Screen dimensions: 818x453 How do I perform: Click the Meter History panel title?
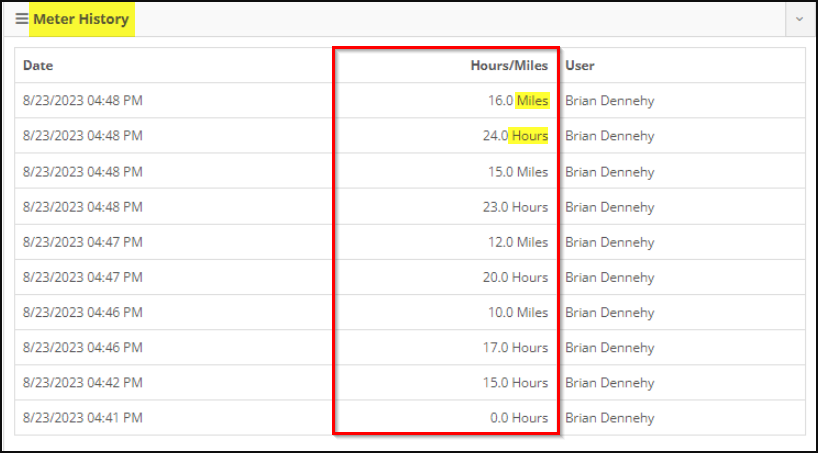click(x=81, y=19)
